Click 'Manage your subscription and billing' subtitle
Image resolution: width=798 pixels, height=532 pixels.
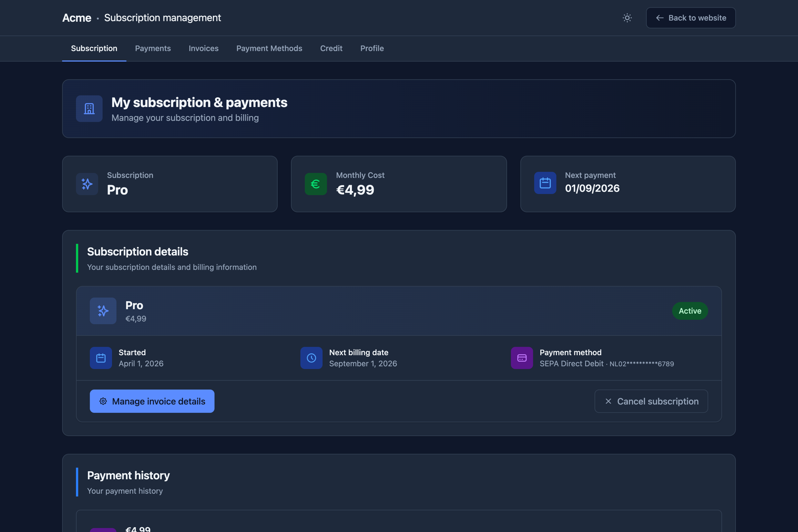tap(185, 118)
